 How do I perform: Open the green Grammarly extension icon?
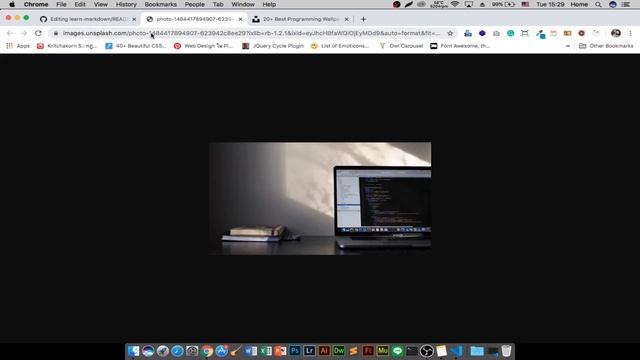(x=511, y=33)
